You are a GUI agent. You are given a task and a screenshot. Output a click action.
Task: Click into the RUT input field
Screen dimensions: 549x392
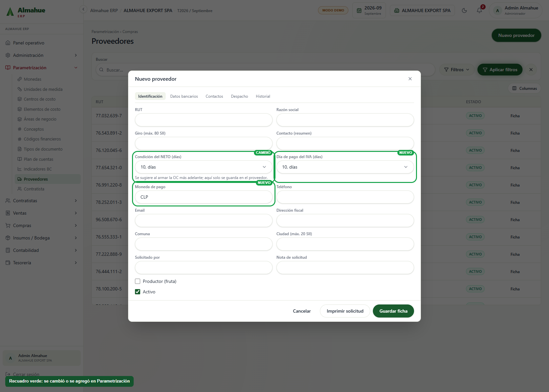click(x=204, y=120)
